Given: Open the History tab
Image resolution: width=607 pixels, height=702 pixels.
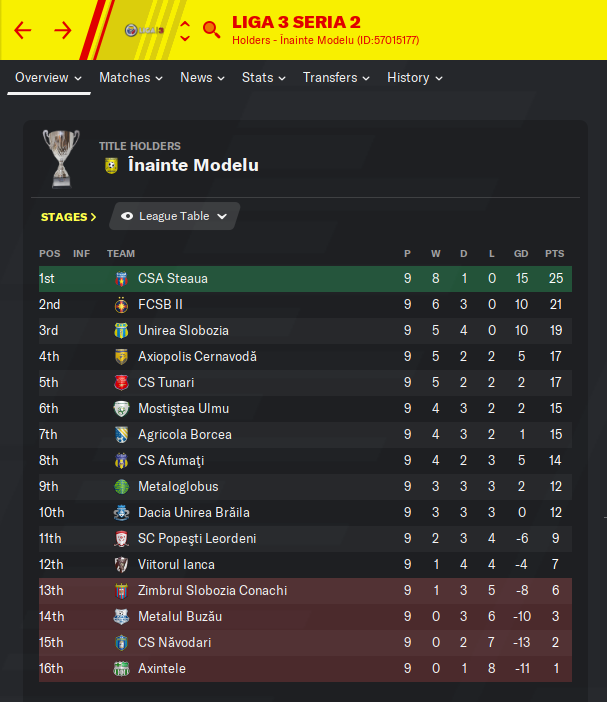Looking at the screenshot, I should point(415,78).
